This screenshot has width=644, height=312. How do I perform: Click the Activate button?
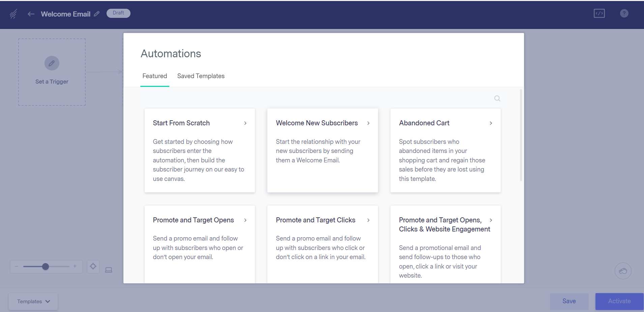click(x=619, y=301)
